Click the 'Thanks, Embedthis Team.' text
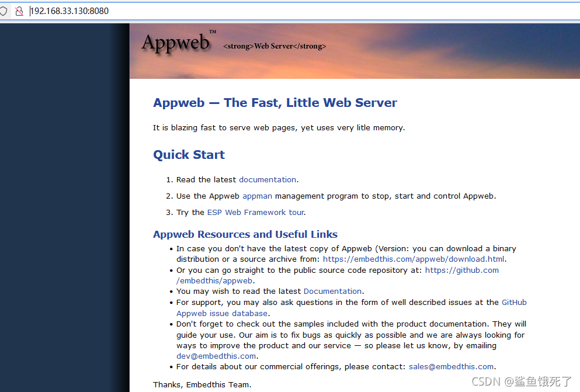 202,384
